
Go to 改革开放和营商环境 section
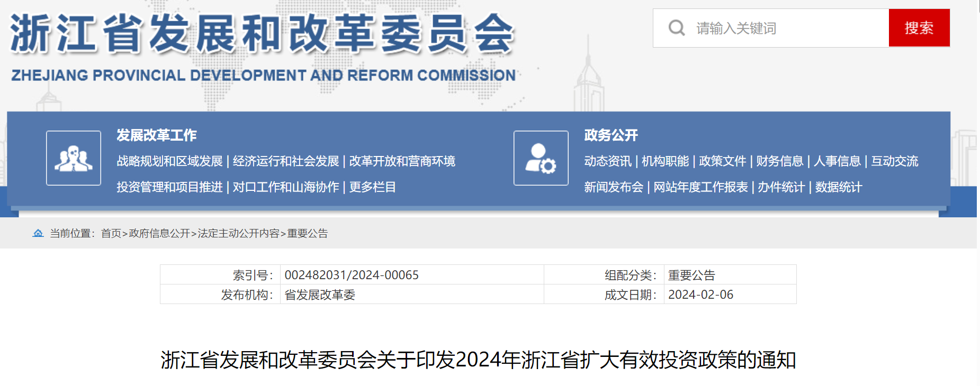402,161
